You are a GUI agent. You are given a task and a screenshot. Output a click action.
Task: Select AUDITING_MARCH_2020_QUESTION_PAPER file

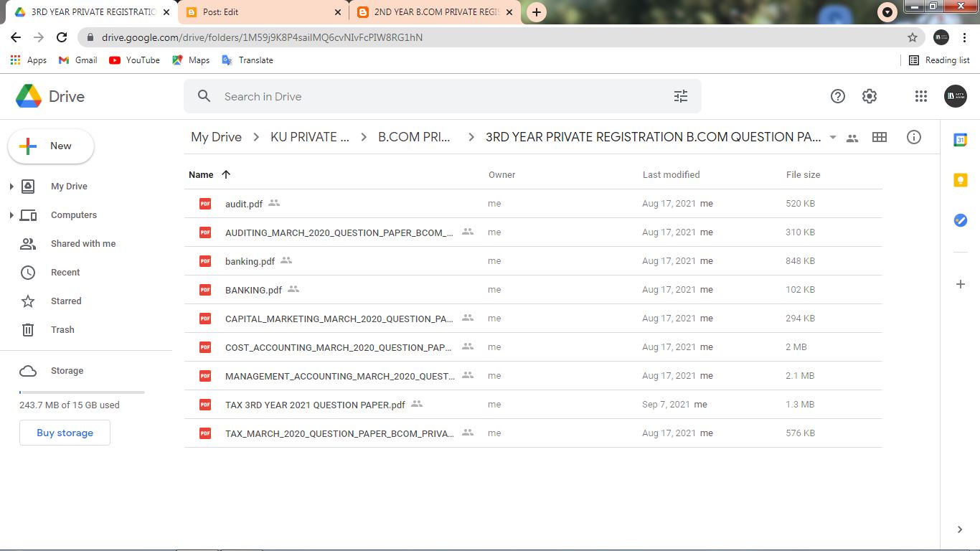point(533,232)
